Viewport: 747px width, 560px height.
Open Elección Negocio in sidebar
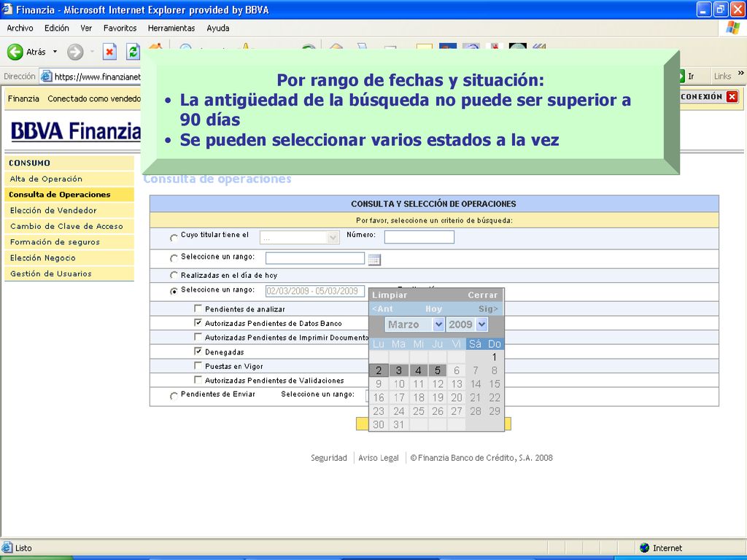(69, 257)
